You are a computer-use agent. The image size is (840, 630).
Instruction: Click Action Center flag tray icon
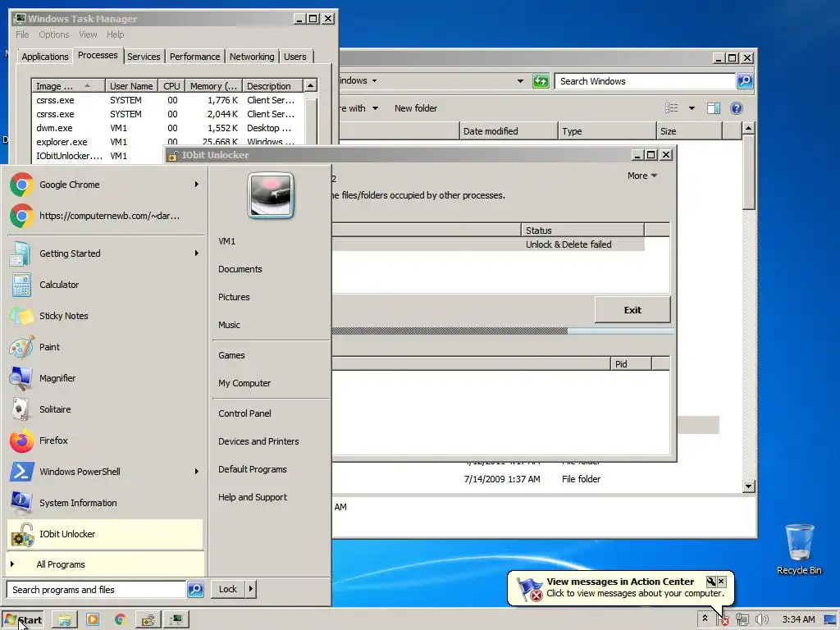click(x=723, y=620)
